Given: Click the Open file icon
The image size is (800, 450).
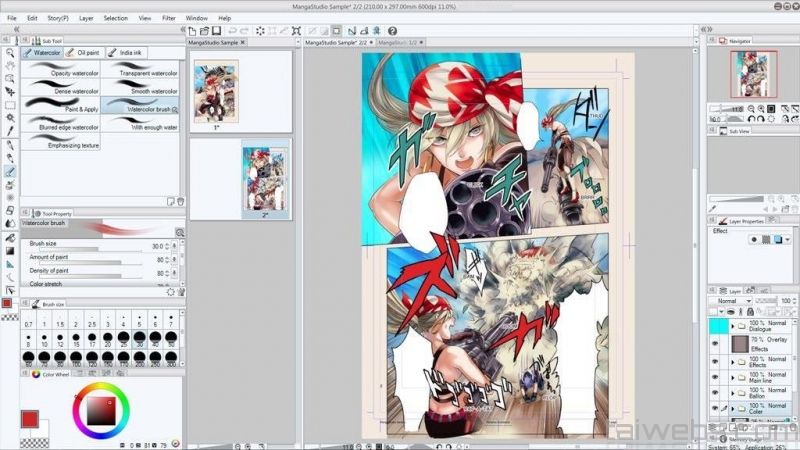Looking at the screenshot, I should (205, 31).
